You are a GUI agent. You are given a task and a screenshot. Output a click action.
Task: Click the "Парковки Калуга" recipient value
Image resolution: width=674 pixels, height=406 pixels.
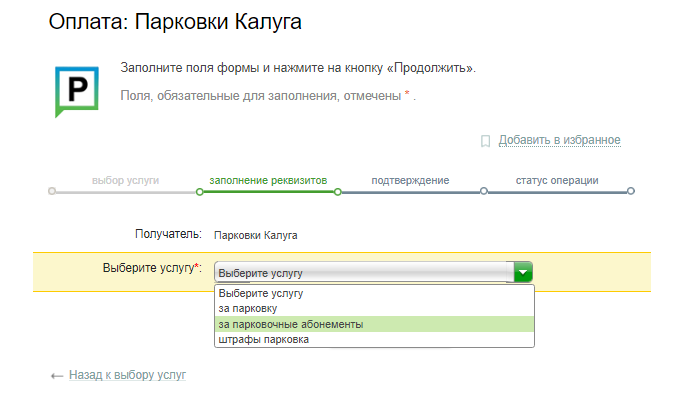[255, 236]
